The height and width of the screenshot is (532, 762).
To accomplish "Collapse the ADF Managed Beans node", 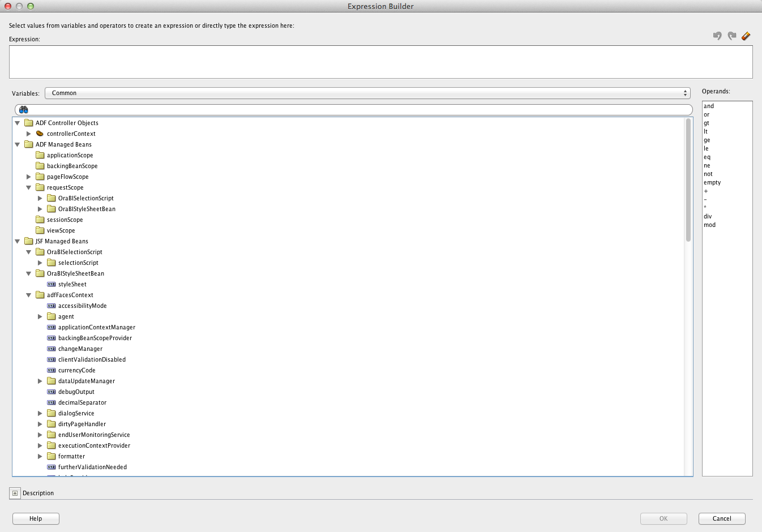I will click(17, 144).
